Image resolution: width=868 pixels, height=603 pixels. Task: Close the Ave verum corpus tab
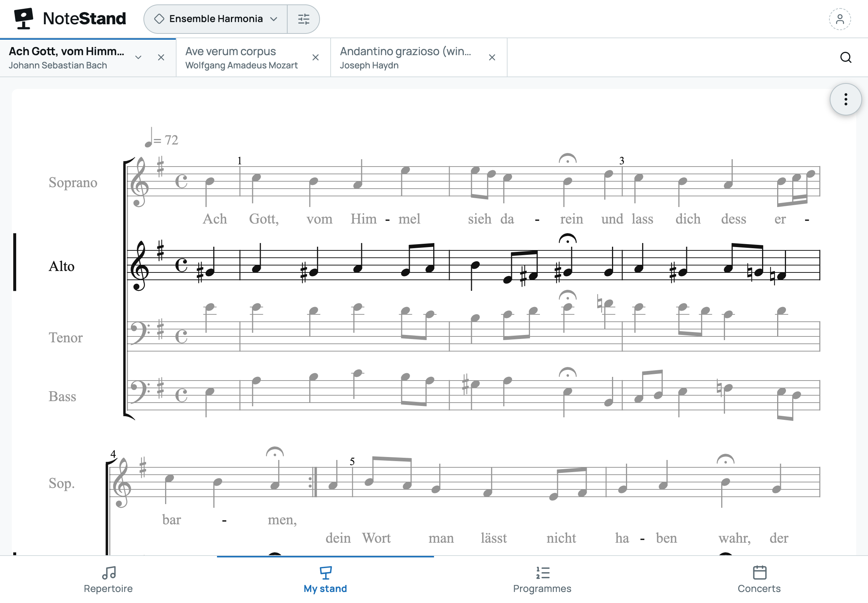point(316,57)
